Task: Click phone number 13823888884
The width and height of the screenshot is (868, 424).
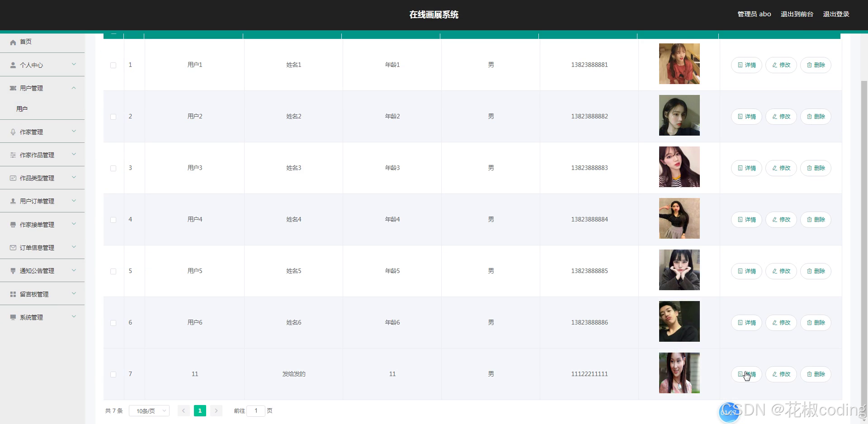Action: click(x=589, y=220)
